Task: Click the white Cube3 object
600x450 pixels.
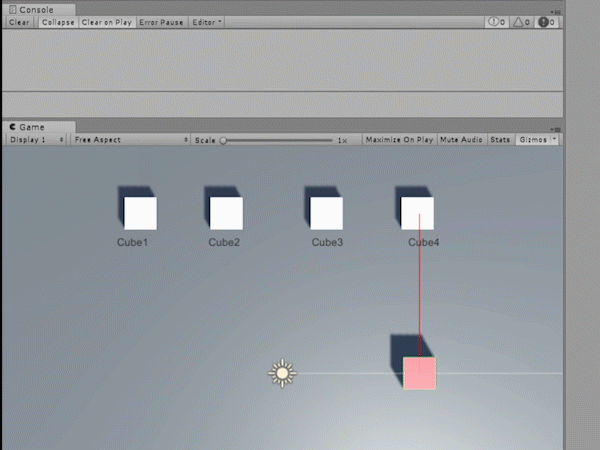Action: 326,213
